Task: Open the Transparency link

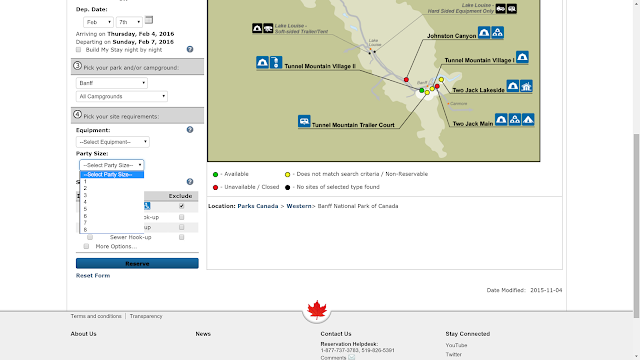Action: click(x=146, y=316)
